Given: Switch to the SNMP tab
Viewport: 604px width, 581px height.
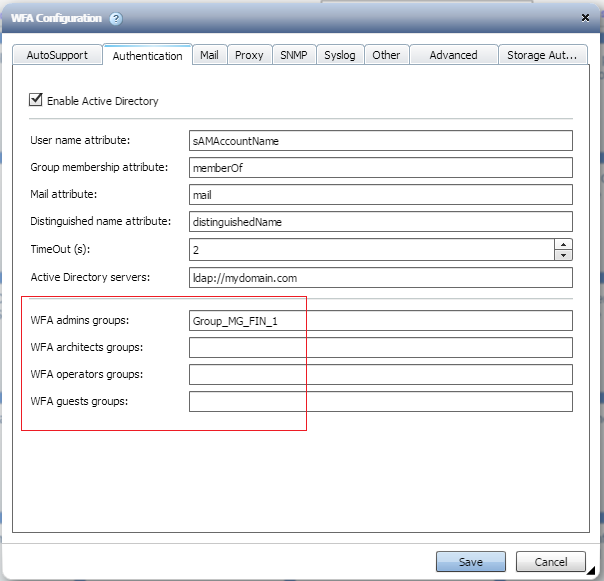Looking at the screenshot, I should (294, 55).
